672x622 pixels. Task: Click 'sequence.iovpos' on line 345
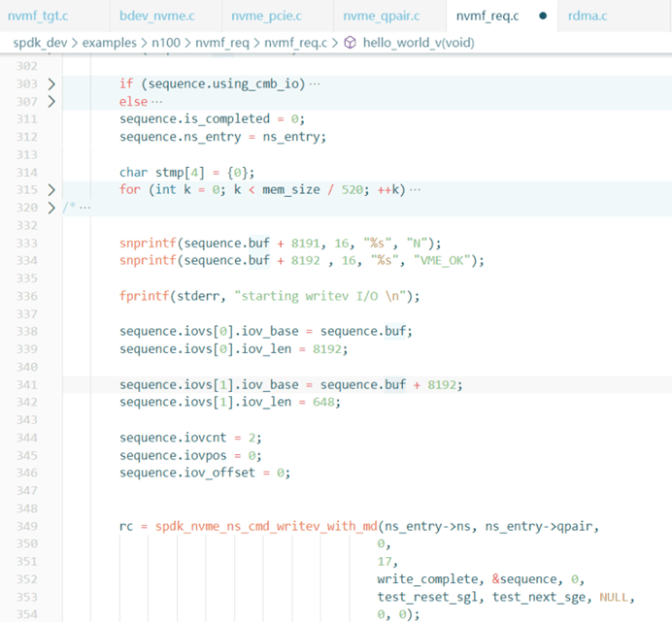pyautogui.click(x=173, y=455)
